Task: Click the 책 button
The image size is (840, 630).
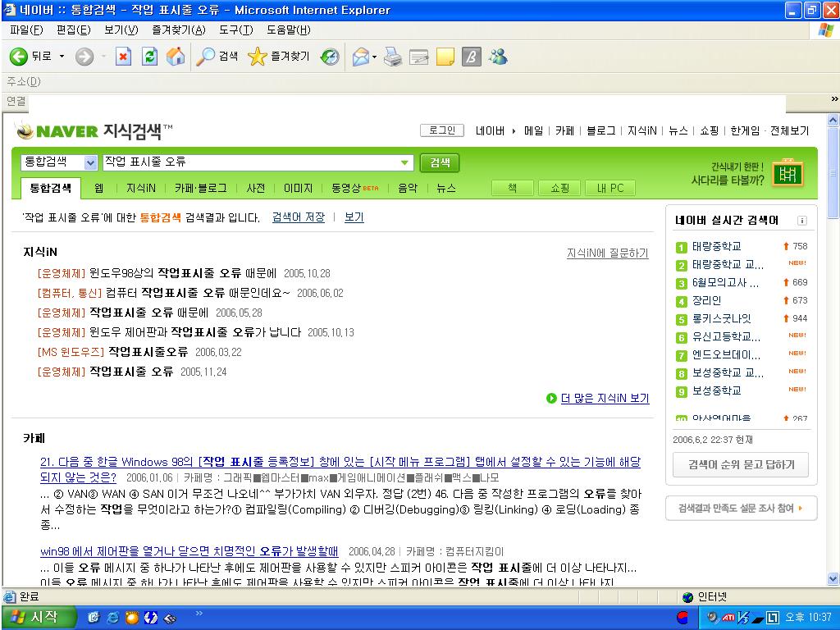Action: [x=513, y=188]
